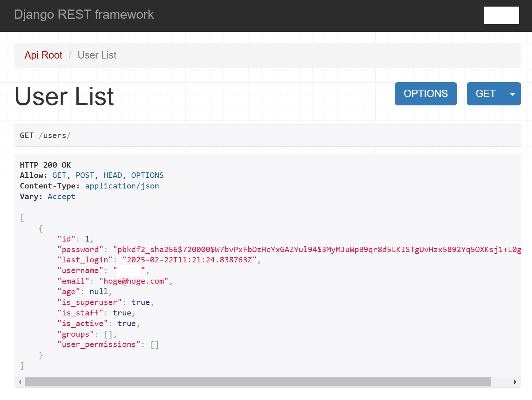Click the "is_staff" key
Image resolution: width=532 pixels, height=400 pixels.
click(x=80, y=313)
